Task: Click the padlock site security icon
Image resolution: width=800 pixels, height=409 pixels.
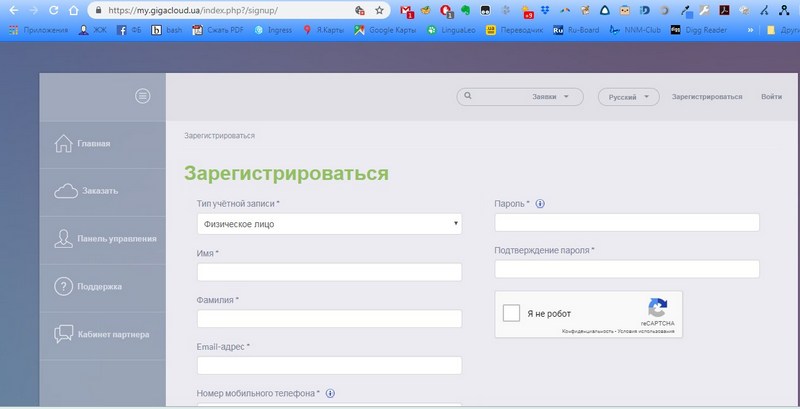Action: tap(99, 10)
